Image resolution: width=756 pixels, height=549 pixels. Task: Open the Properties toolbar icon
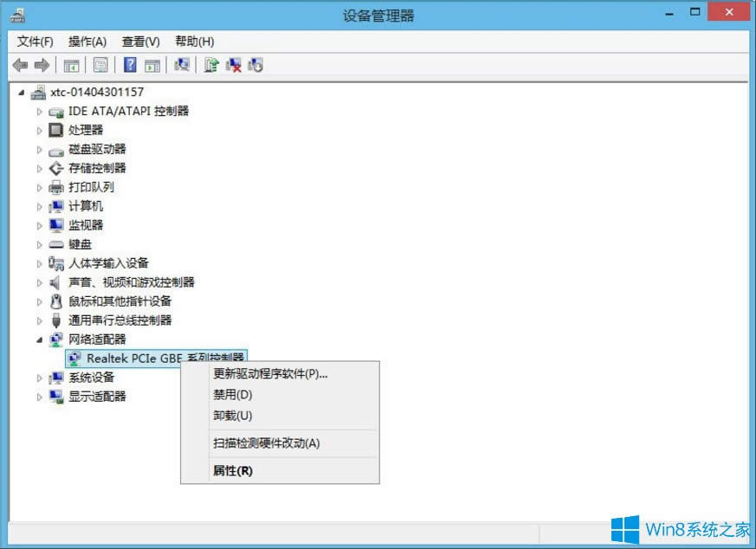tap(100, 65)
